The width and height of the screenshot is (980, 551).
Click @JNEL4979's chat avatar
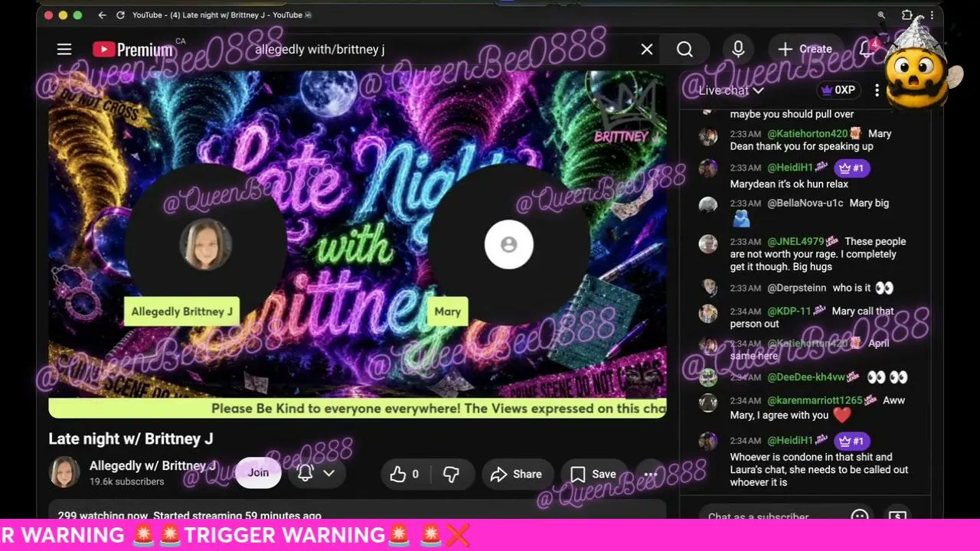click(x=708, y=243)
